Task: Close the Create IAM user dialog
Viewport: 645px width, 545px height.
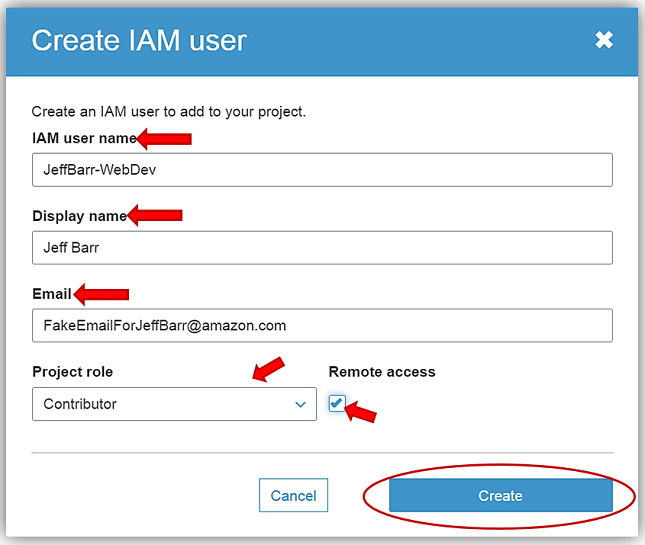Action: point(604,40)
